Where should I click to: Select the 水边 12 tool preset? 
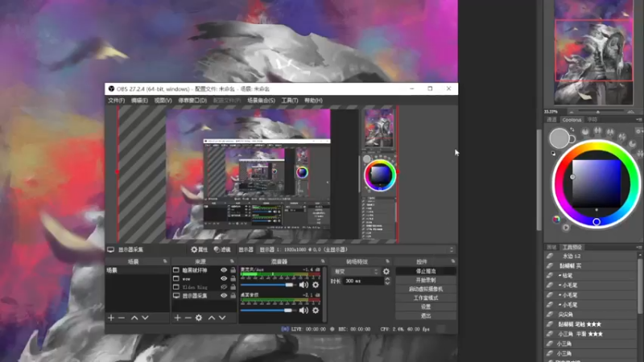pyautogui.click(x=592, y=256)
